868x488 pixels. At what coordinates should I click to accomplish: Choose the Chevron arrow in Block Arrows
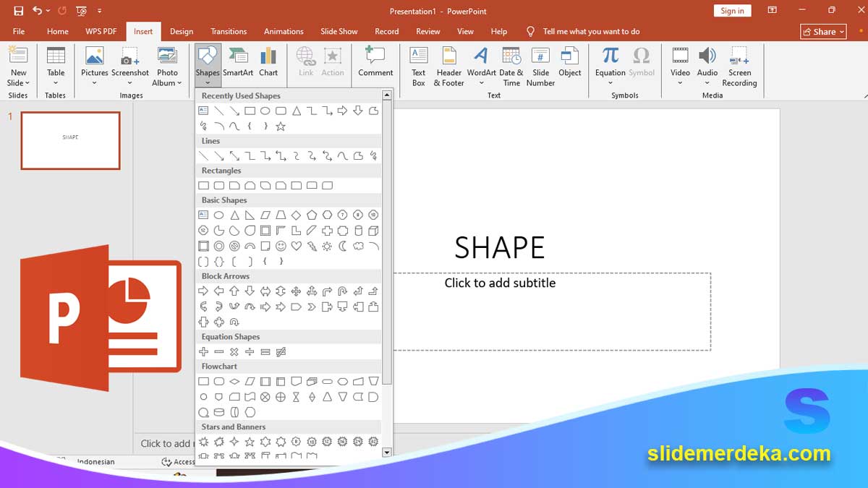click(x=312, y=307)
